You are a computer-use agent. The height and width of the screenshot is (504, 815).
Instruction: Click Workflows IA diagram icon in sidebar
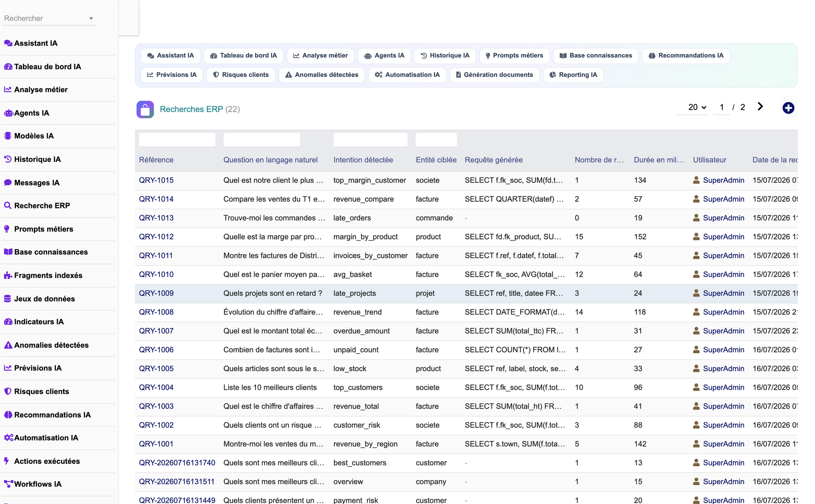pyautogui.click(x=8, y=484)
